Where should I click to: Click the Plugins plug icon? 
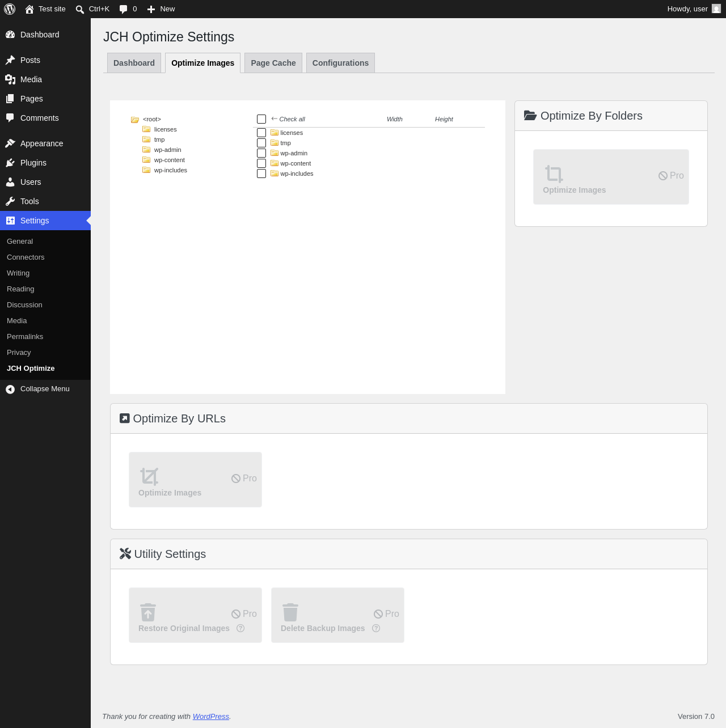point(10,163)
